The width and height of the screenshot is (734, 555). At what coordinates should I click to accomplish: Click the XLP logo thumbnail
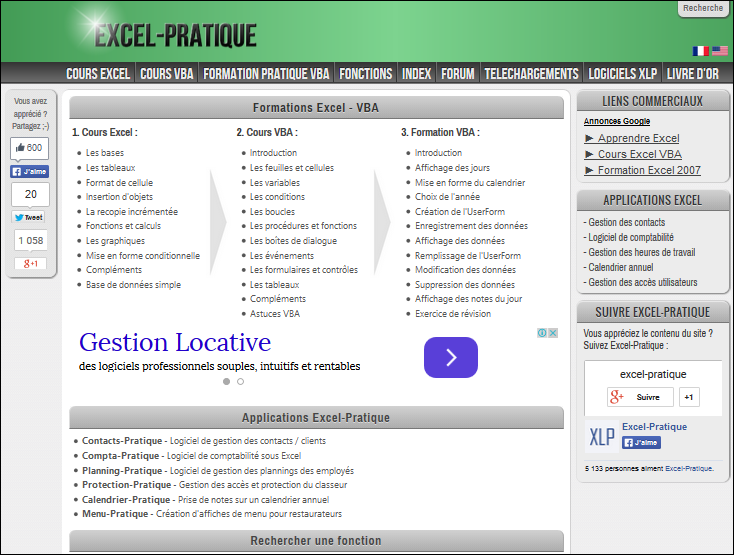[602, 437]
